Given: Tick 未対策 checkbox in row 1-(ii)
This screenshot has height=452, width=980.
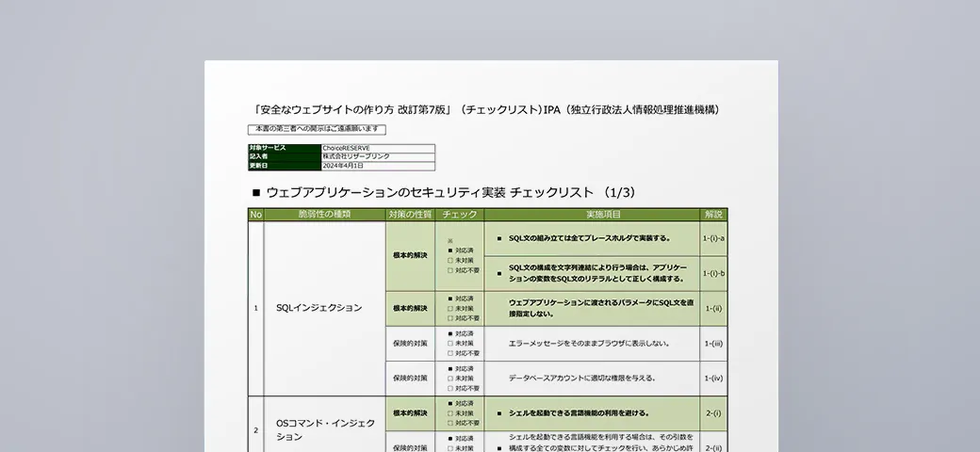Looking at the screenshot, I should (x=450, y=308).
